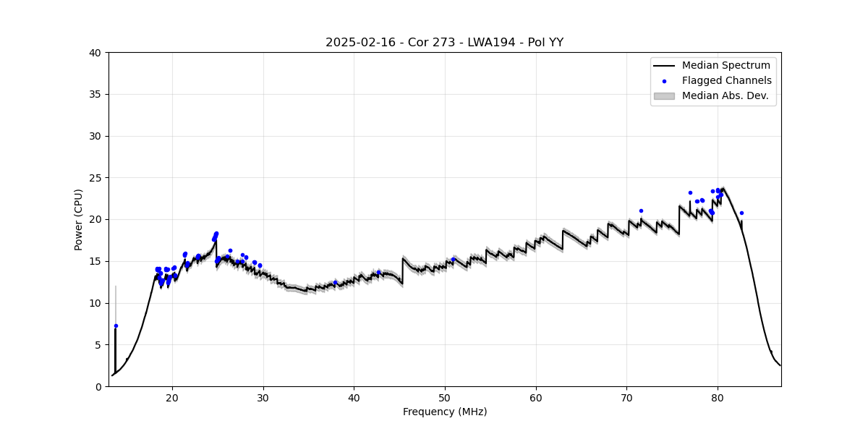
Task: Click the 50 tick label on frequency axis
Action: pos(445,396)
